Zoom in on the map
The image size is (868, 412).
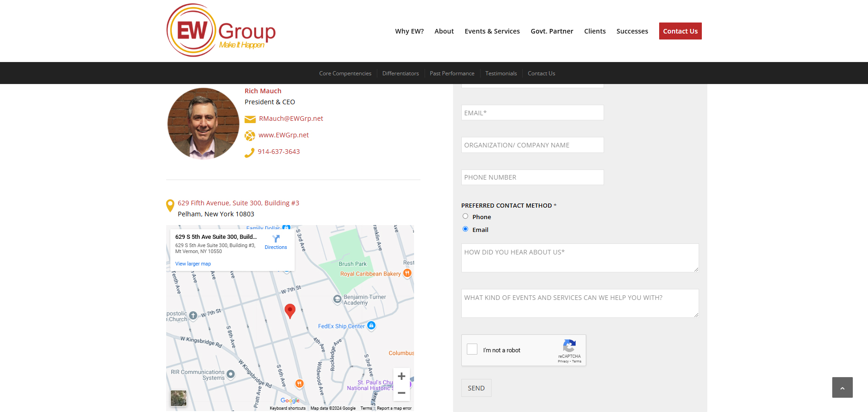click(401, 376)
